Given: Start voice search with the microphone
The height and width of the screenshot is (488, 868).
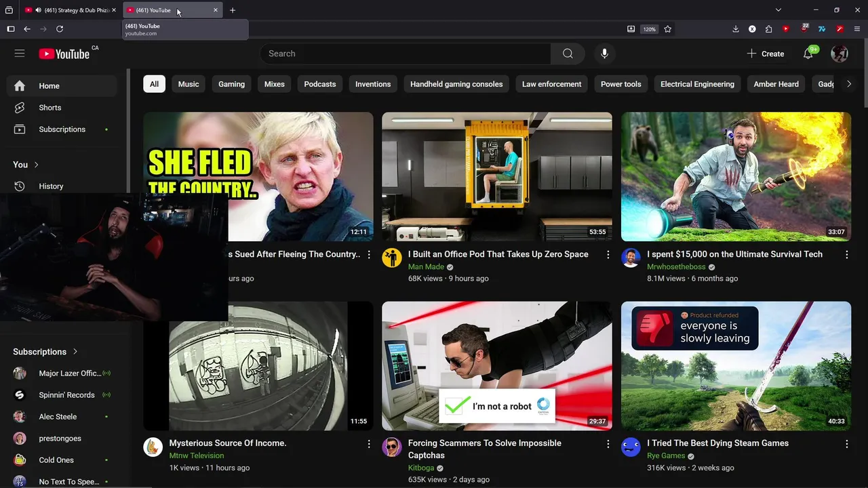Looking at the screenshot, I should tap(604, 54).
